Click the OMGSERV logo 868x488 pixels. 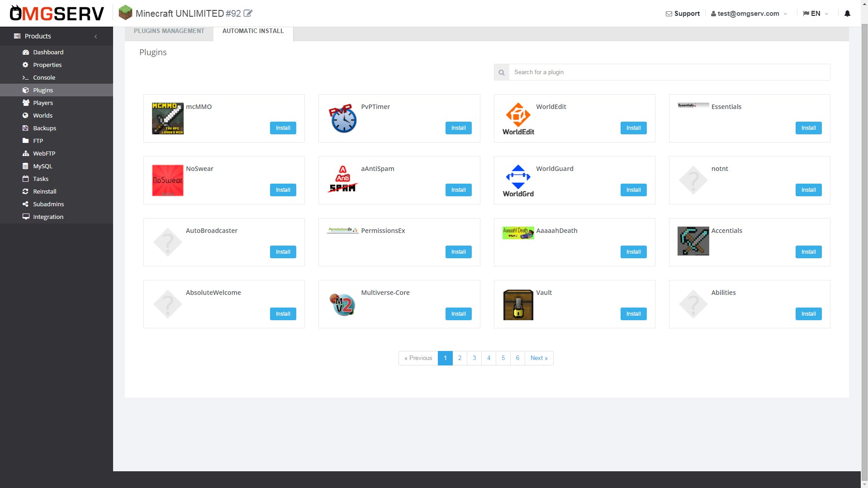57,14
